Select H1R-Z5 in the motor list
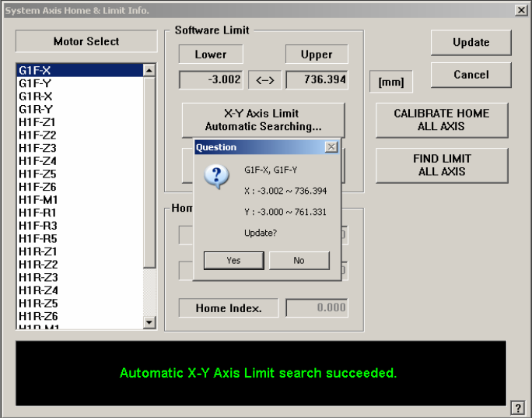This screenshot has width=532, height=418. click(80, 303)
